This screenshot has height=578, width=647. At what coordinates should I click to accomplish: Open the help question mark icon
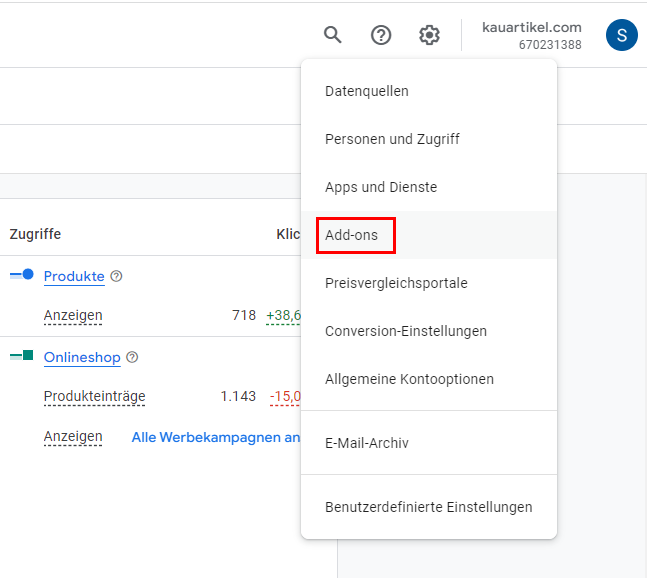(381, 35)
